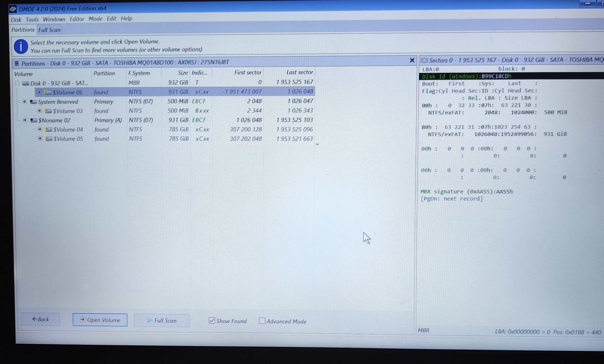Uncheck the Show Found checkbox
Screen dimensions: 604x364
(x=212, y=320)
